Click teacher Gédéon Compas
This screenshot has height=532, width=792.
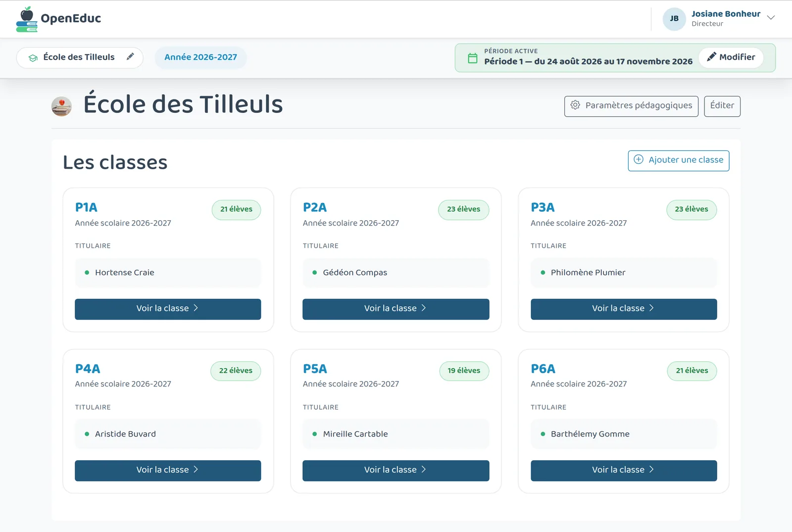(x=355, y=273)
